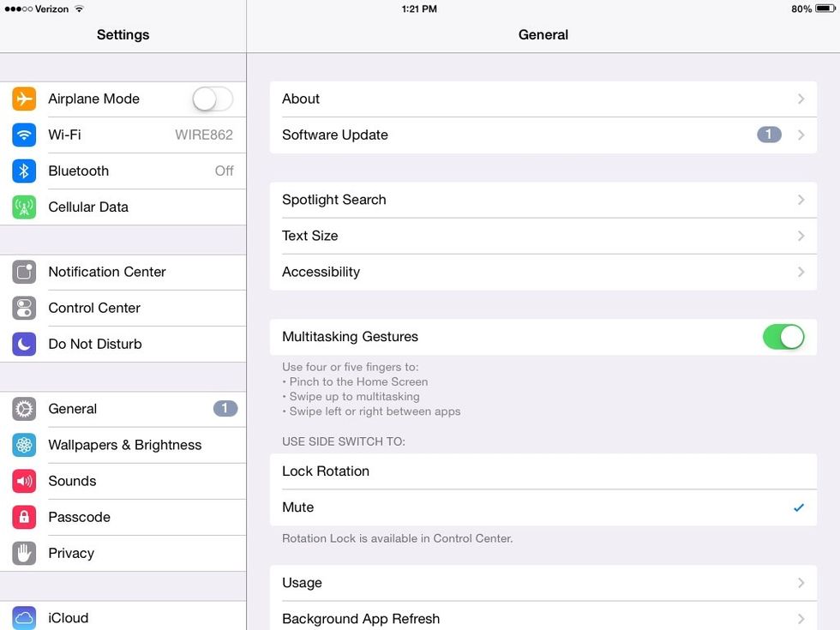Tap the Text Size chevron arrow
This screenshot has width=840, height=630.
point(801,236)
